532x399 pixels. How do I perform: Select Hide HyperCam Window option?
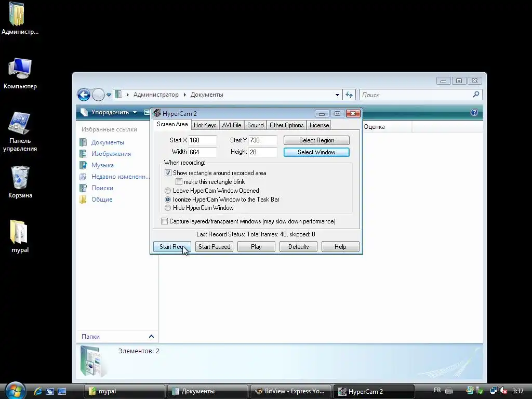[168, 208]
